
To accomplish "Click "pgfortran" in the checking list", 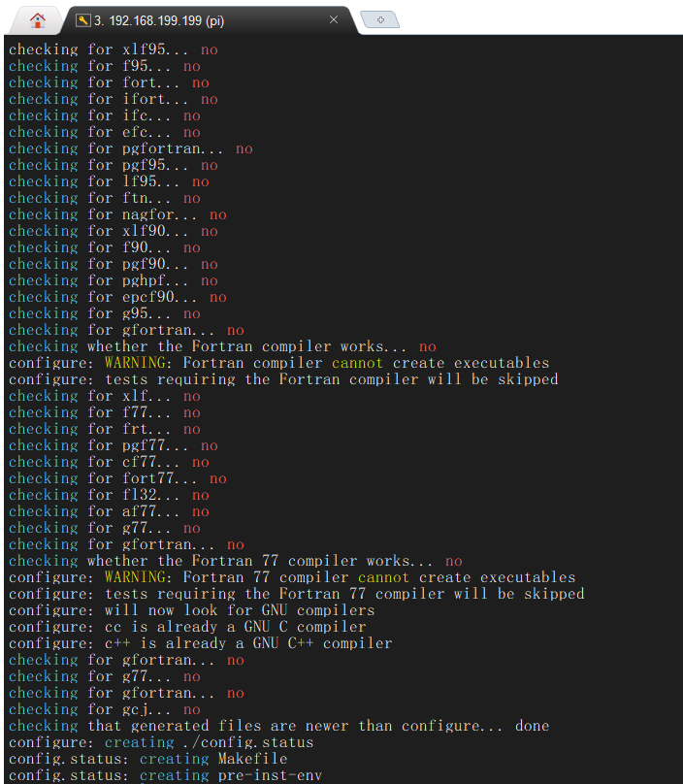I will click(x=161, y=148).
